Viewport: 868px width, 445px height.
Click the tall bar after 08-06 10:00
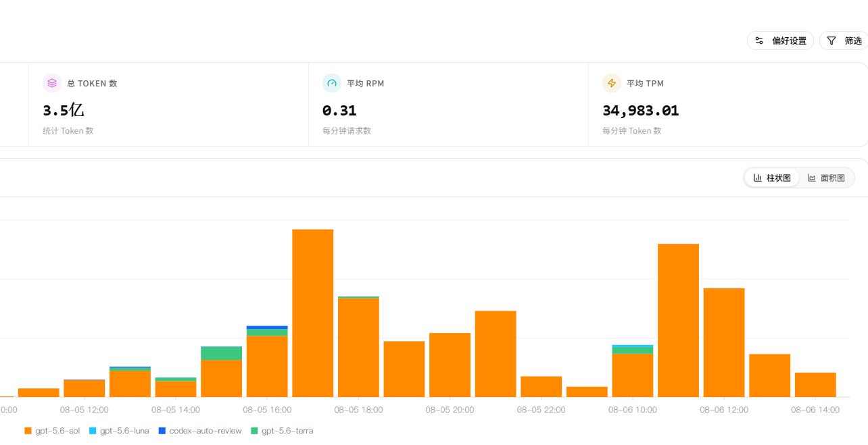(x=678, y=321)
